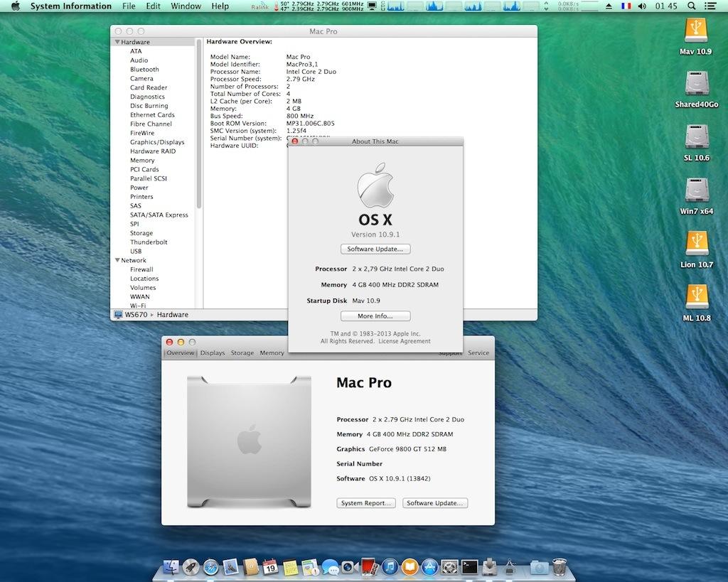Open Safari from the dock
728x582 pixels.
pos(210,566)
